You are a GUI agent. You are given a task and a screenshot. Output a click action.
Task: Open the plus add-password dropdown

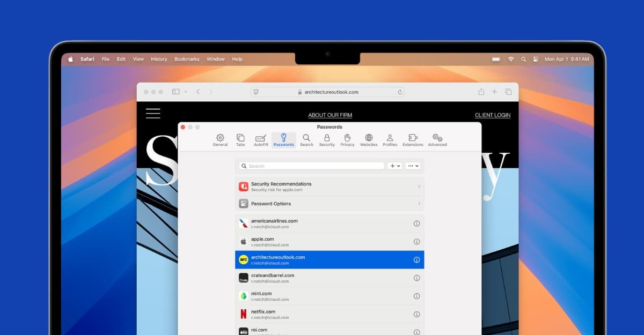[x=395, y=166]
